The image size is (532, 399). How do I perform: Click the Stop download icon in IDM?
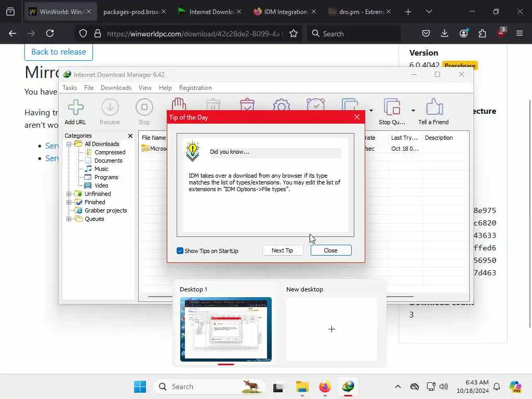tap(144, 112)
